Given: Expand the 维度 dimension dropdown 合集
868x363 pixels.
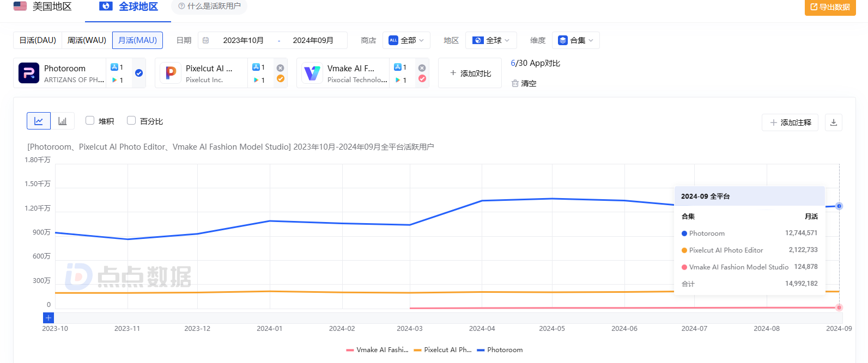Looking at the screenshot, I should tap(575, 40).
